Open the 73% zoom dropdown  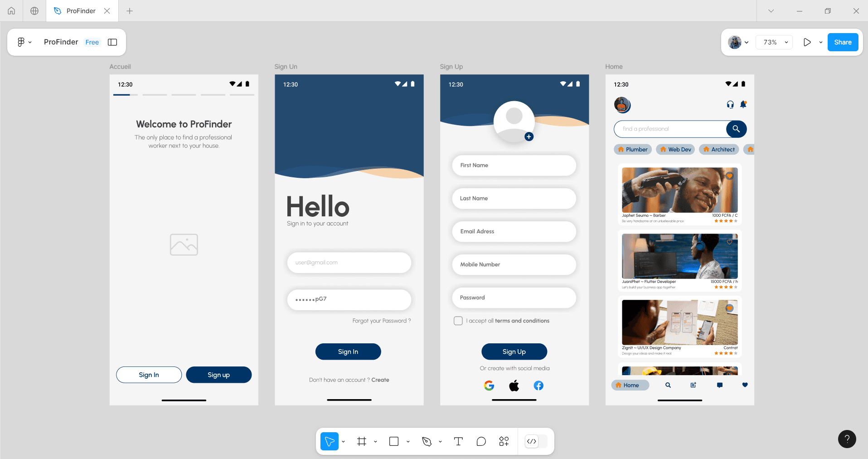[775, 42]
